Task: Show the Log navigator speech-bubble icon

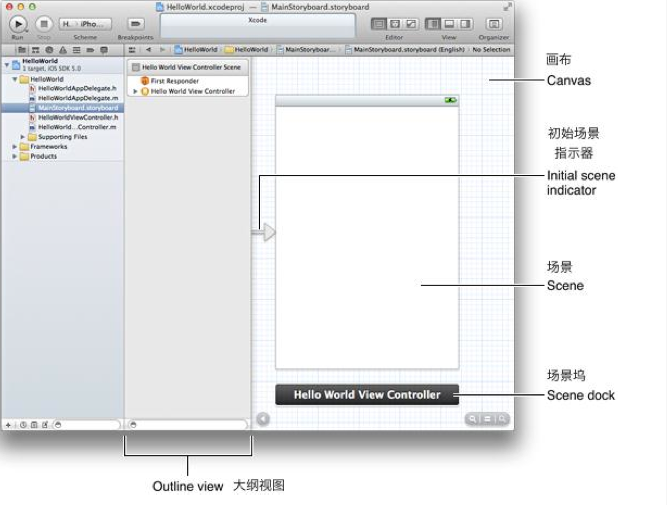Action: (104, 50)
